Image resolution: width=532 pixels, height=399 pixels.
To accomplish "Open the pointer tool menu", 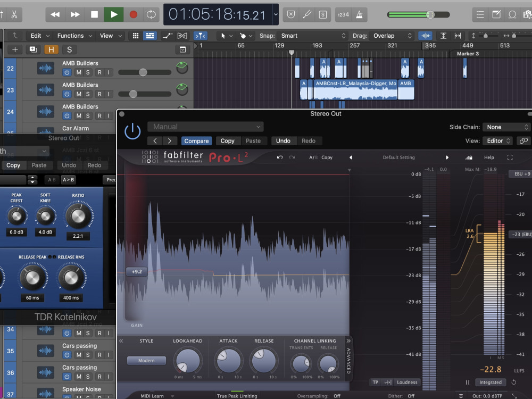I will (227, 36).
